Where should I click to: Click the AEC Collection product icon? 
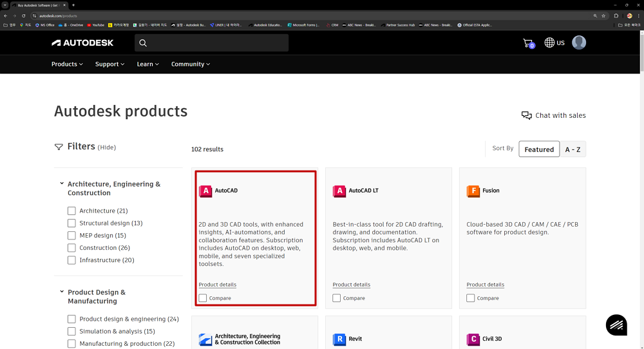pos(205,339)
